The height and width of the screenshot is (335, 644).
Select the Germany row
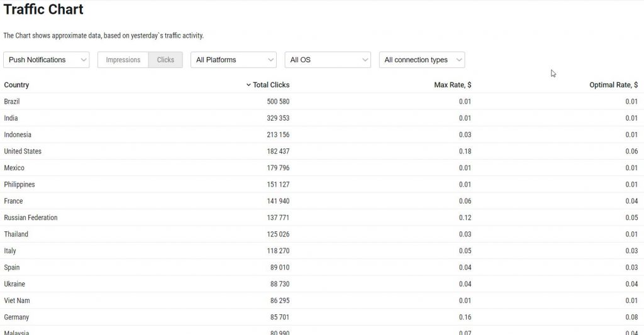pyautogui.click(x=16, y=317)
